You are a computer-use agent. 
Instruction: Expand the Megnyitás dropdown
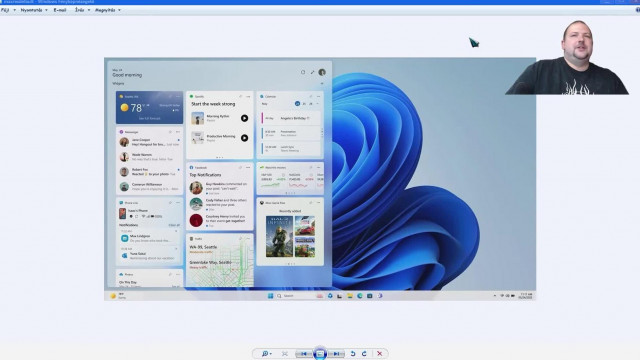point(108,10)
